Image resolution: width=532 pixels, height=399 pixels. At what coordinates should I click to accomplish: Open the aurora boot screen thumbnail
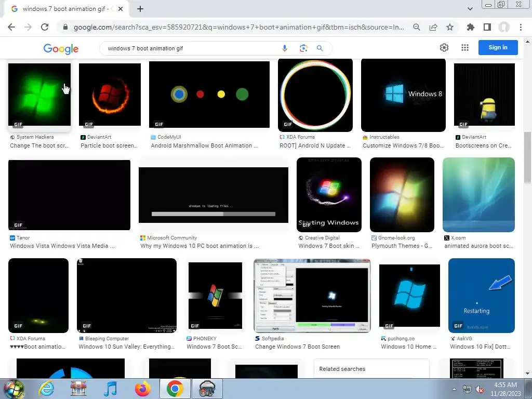(x=478, y=195)
